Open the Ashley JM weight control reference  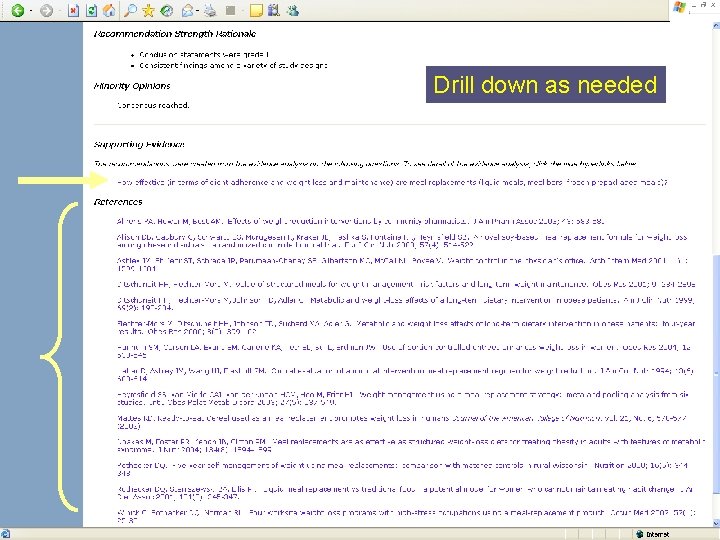(402, 264)
